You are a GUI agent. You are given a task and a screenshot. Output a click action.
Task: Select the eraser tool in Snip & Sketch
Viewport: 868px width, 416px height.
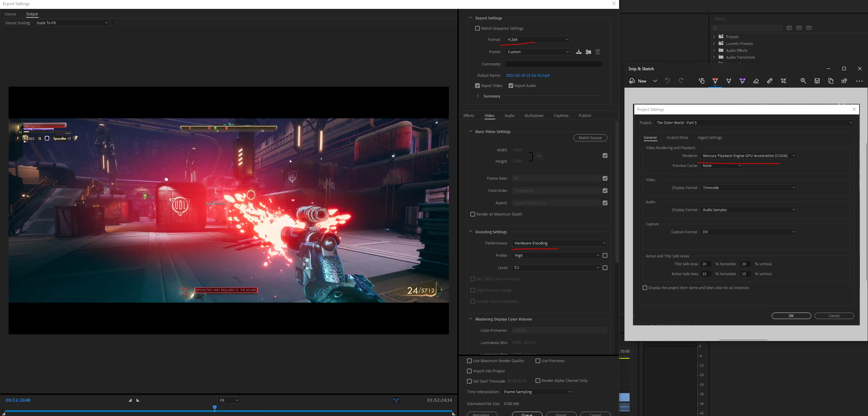(756, 81)
